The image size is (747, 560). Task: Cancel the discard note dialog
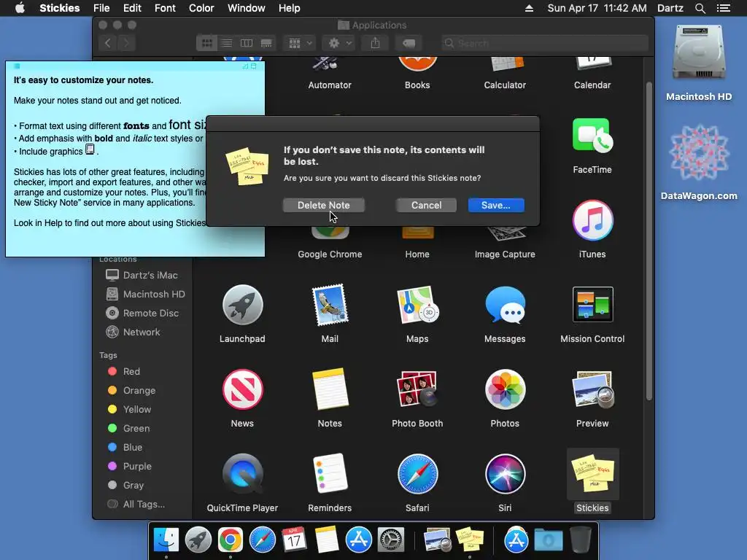[426, 205]
